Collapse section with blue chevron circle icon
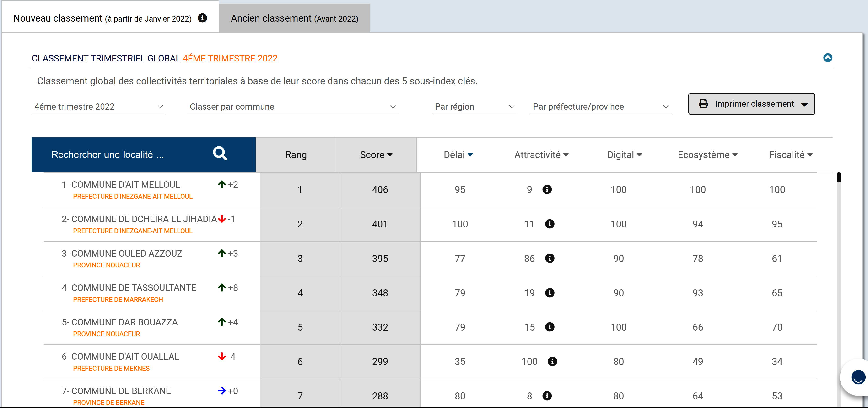 click(x=828, y=58)
